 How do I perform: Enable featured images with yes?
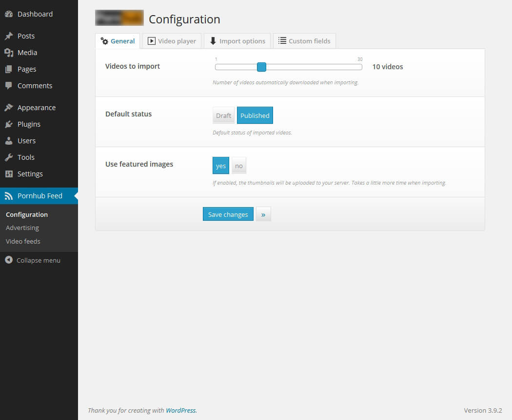click(221, 166)
